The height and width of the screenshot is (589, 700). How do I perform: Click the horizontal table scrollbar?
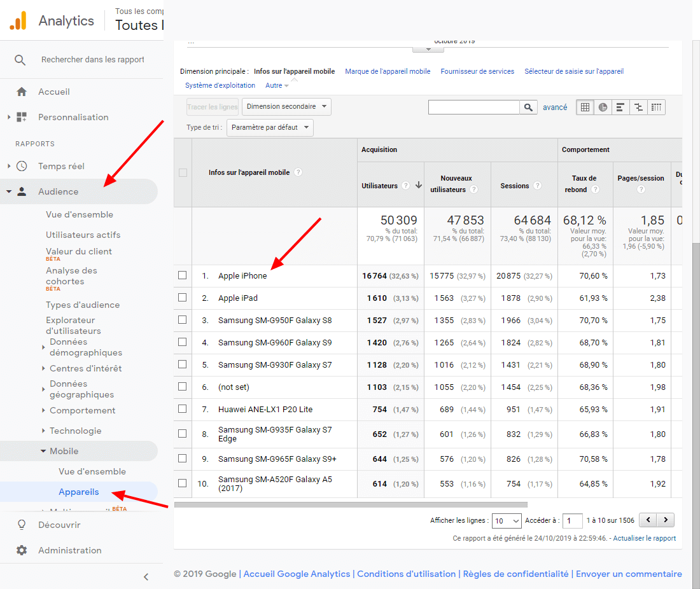[351, 504]
